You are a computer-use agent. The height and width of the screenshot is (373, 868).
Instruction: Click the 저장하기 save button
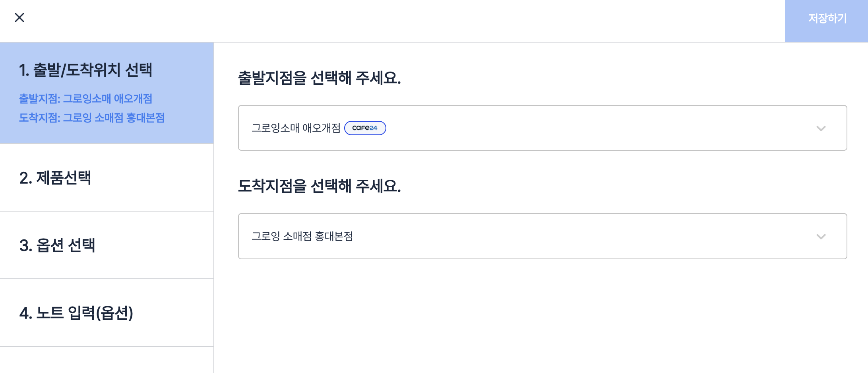click(827, 19)
